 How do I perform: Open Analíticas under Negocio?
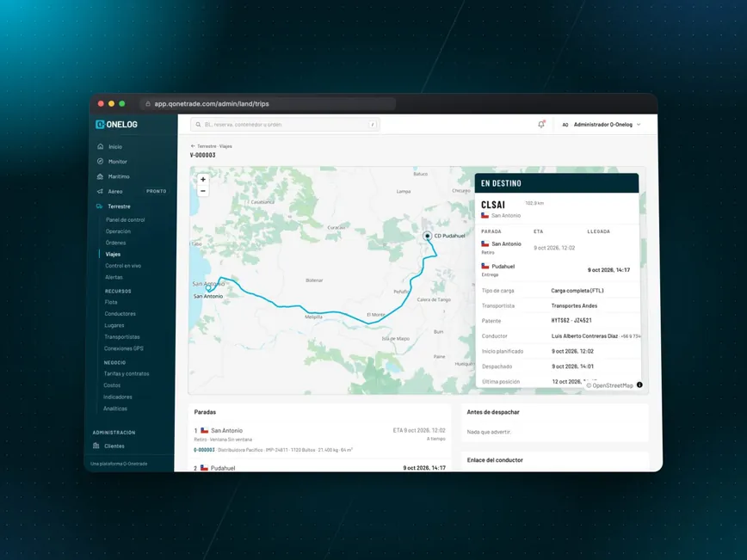(x=115, y=409)
